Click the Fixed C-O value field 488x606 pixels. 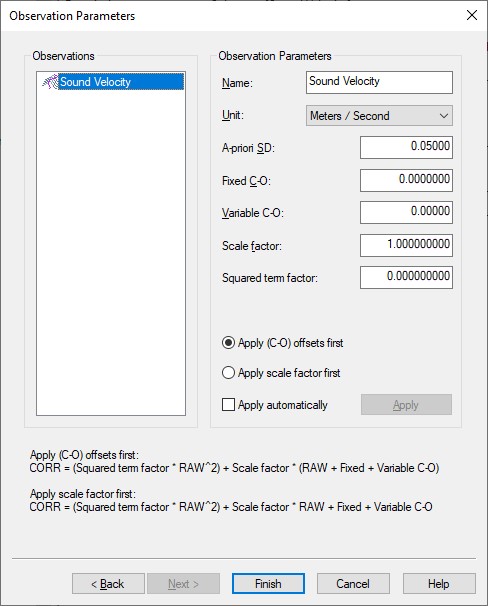(x=406, y=180)
